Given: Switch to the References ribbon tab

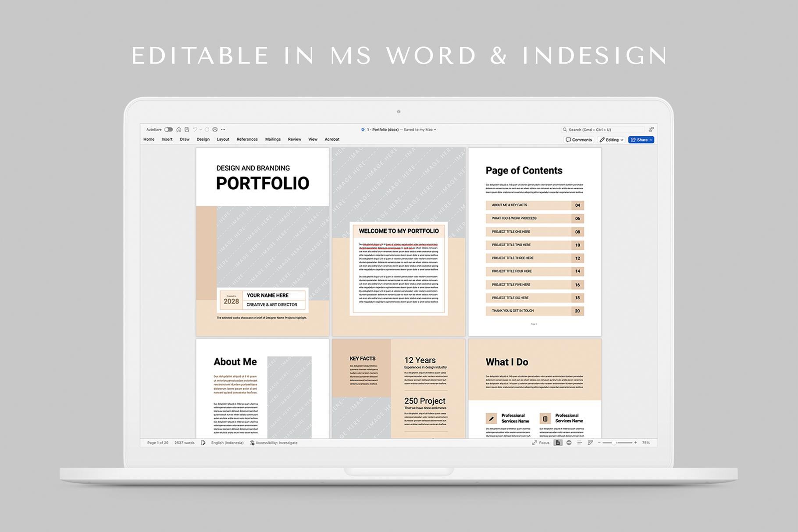Looking at the screenshot, I should [x=247, y=139].
